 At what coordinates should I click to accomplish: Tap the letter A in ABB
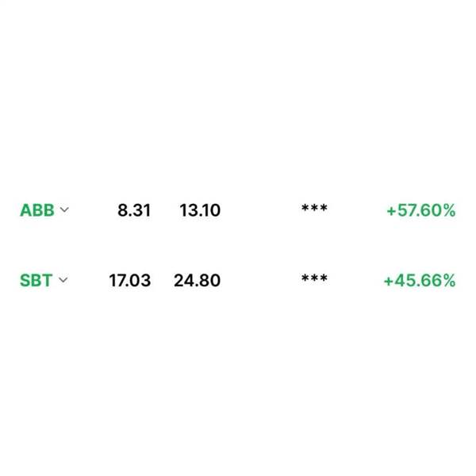[x=26, y=210]
